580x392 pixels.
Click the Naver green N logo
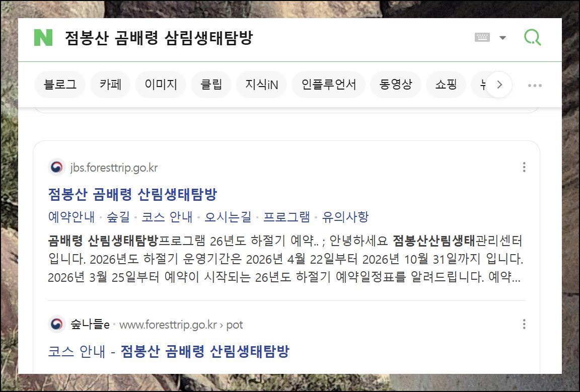click(43, 38)
